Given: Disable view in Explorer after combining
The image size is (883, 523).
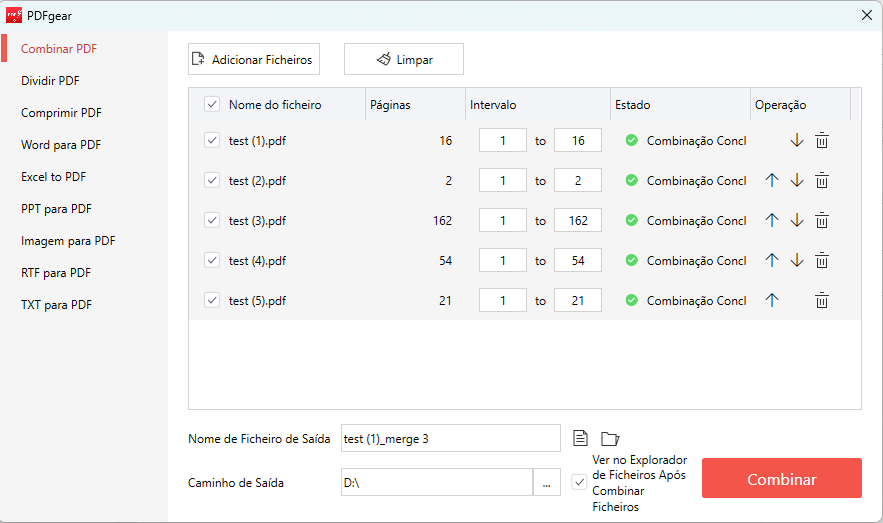Looking at the screenshot, I should (x=579, y=483).
